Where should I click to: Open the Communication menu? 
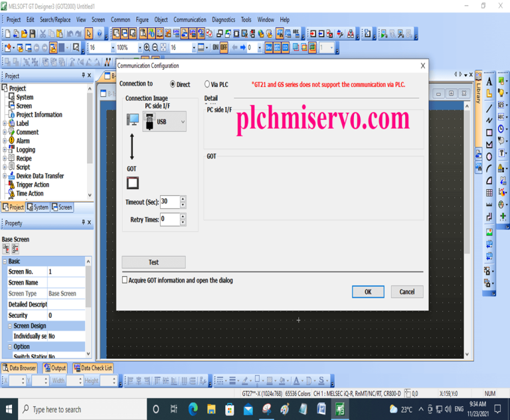[x=190, y=20]
